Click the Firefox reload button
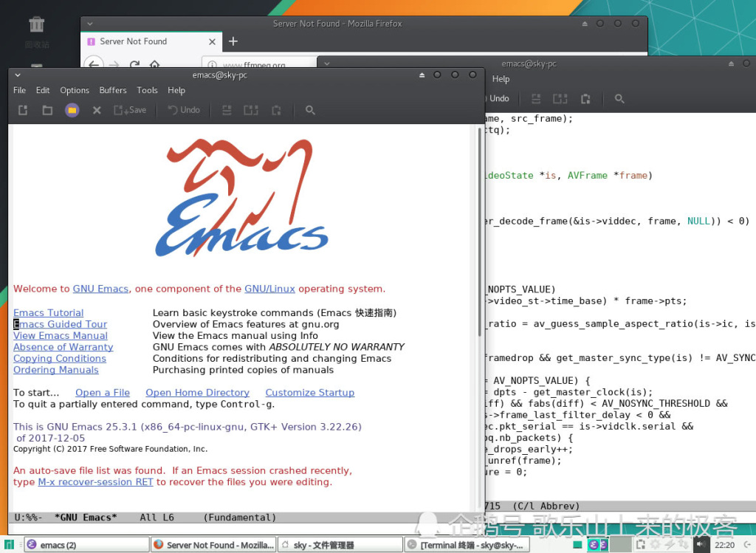 click(x=134, y=64)
